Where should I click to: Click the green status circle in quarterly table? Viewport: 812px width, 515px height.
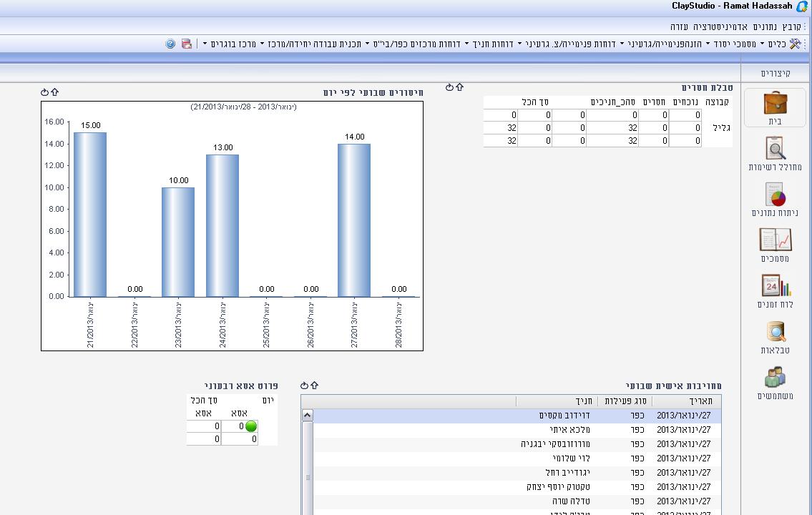251,426
